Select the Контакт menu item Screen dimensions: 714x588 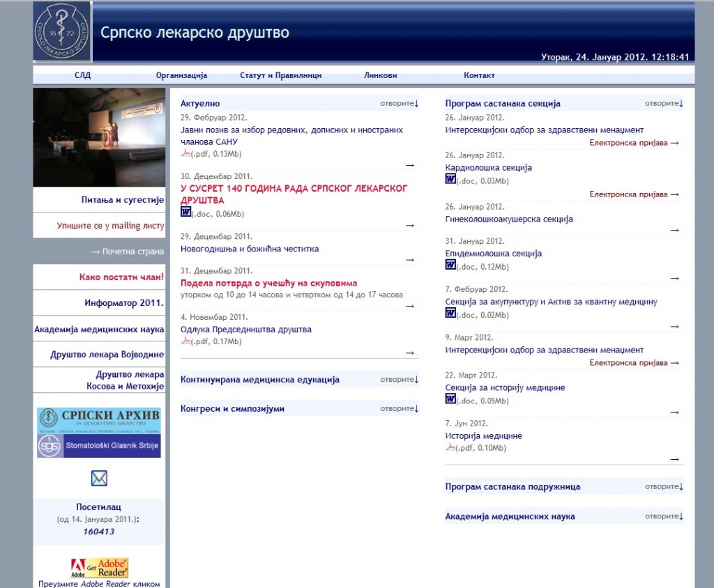[479, 76]
